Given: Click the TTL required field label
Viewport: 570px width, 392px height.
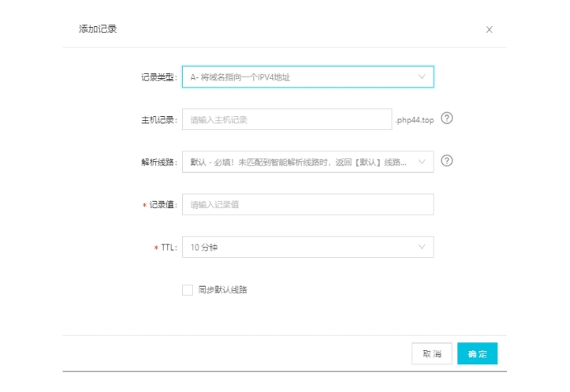Looking at the screenshot, I should click(169, 248).
